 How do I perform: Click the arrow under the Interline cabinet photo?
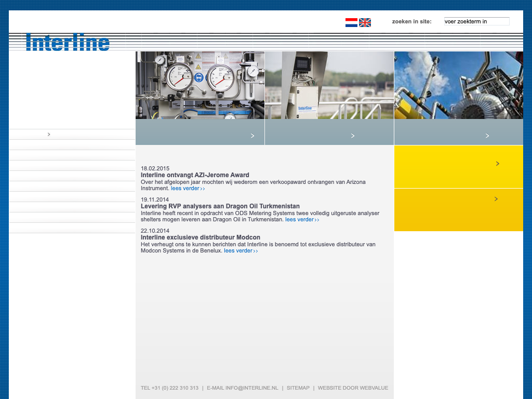pyautogui.click(x=353, y=136)
